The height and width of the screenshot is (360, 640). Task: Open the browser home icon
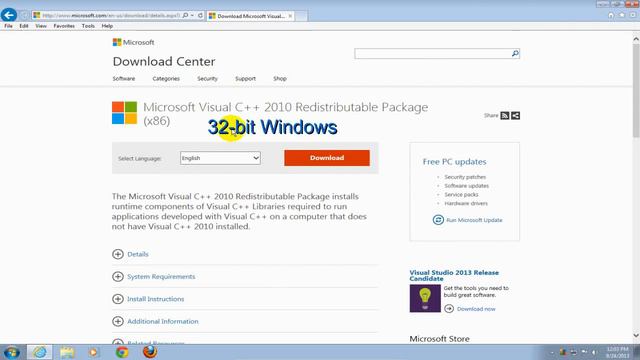(x=611, y=15)
